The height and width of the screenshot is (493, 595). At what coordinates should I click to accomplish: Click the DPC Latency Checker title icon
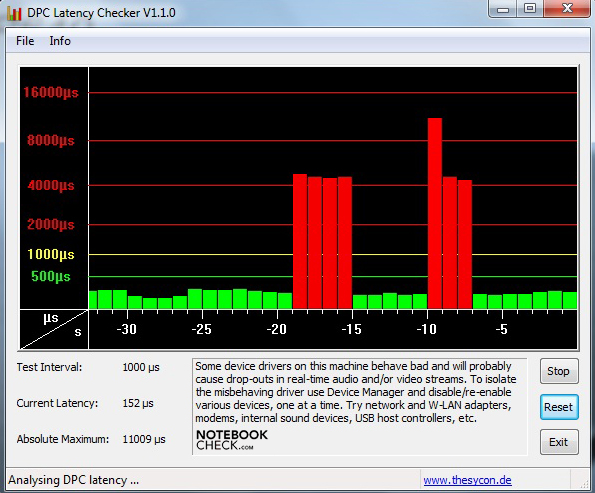14,13
